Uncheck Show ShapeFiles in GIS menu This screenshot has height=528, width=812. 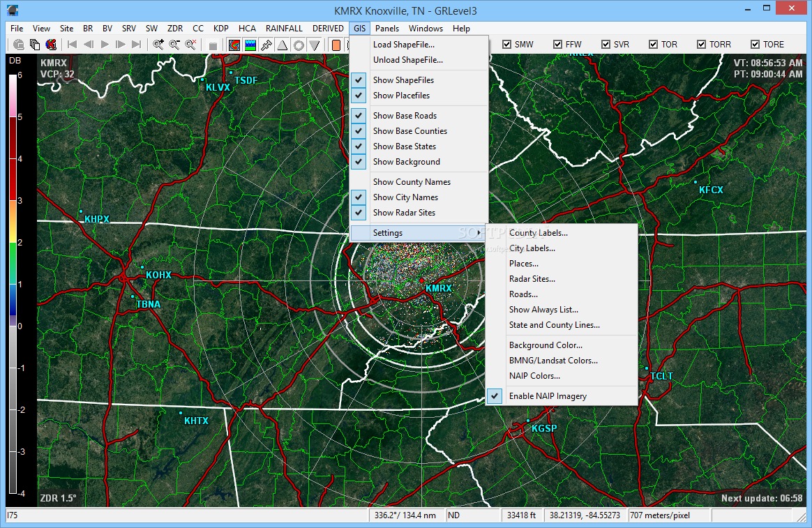click(419, 80)
